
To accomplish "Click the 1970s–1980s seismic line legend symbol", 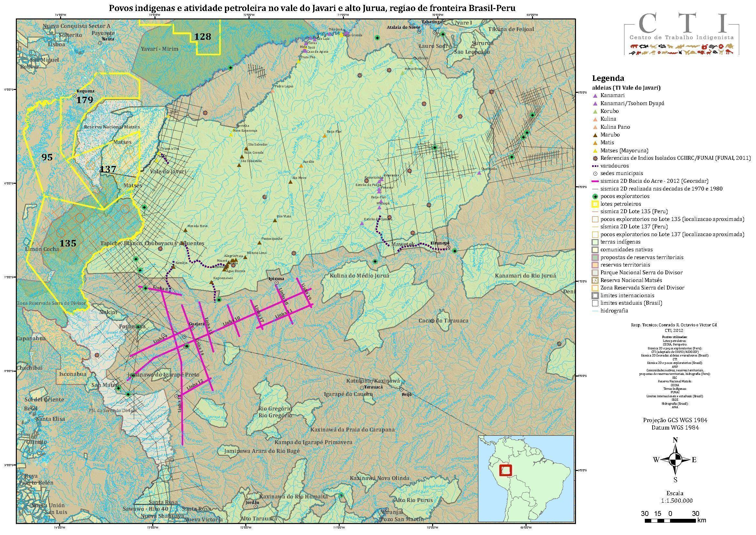I will [x=595, y=189].
